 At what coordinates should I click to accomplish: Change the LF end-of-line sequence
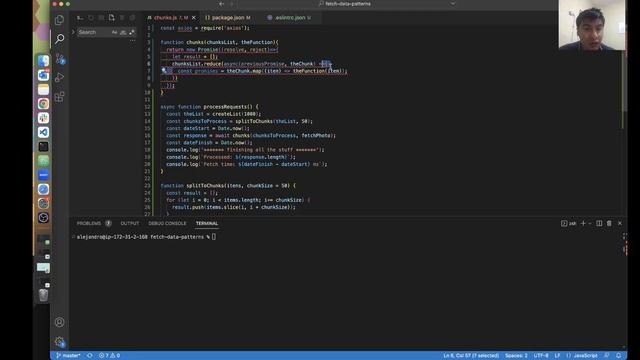pyautogui.click(x=557, y=356)
